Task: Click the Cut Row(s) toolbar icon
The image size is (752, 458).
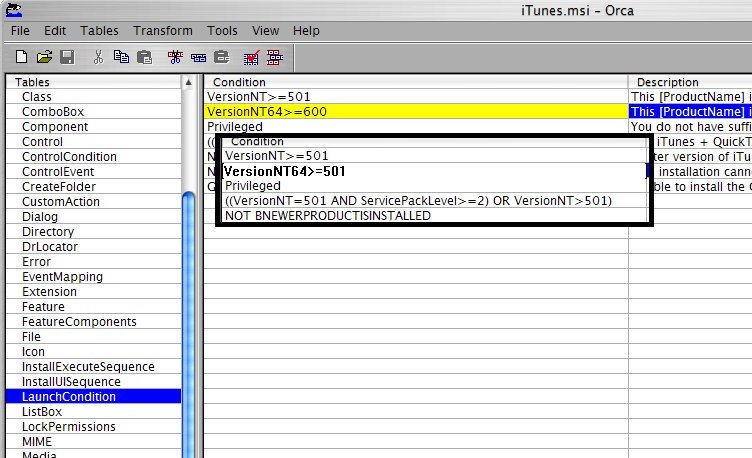Action: [175, 58]
